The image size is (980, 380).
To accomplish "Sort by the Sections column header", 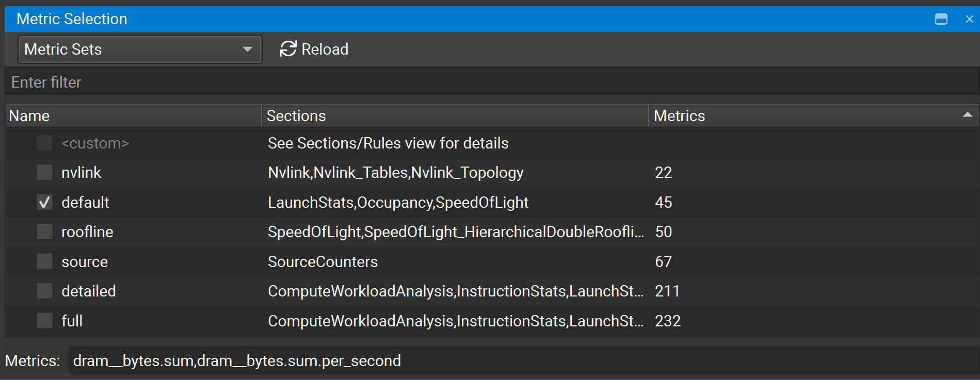I will 455,115.
